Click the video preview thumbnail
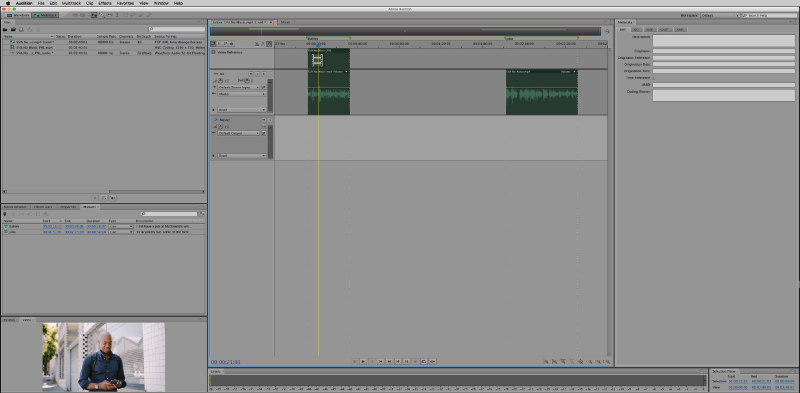800x393 pixels. pos(103,357)
